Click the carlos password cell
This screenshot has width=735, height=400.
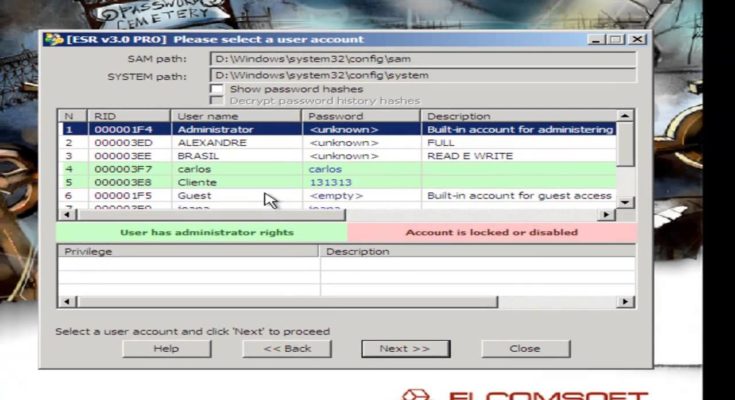coord(361,169)
